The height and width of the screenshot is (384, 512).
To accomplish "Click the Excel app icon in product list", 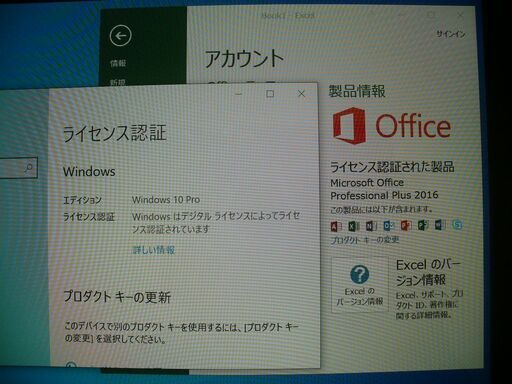I will (353, 226).
